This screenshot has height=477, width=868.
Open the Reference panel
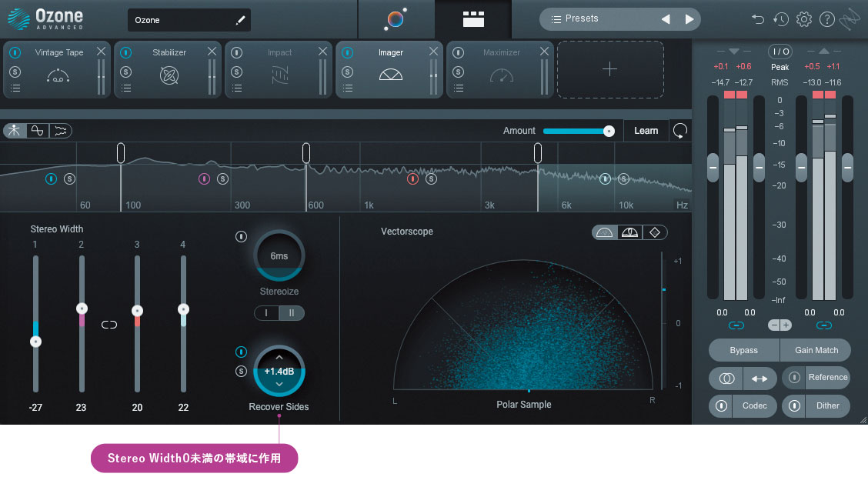[x=827, y=378]
